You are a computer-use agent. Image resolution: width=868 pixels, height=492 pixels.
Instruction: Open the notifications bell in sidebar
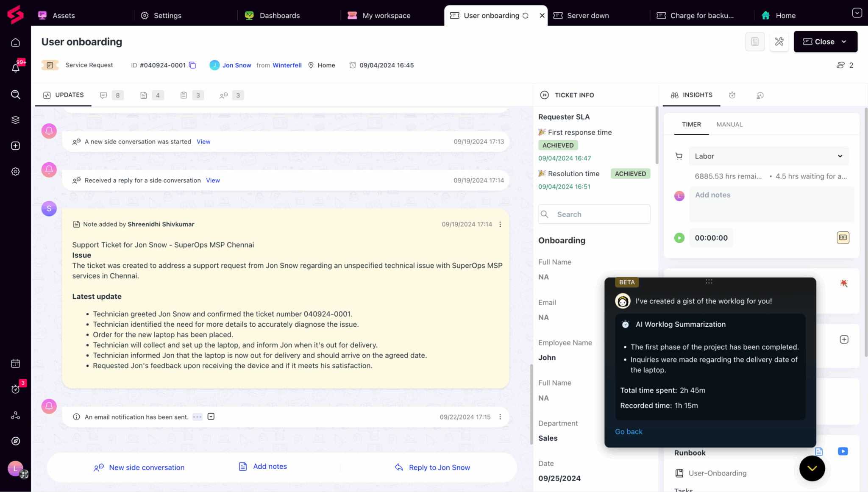(16, 68)
